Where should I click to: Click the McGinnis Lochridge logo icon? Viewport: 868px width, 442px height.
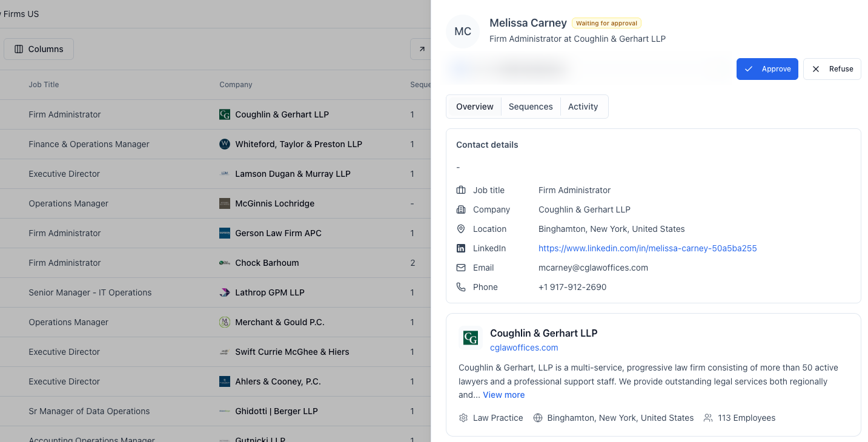(x=225, y=203)
